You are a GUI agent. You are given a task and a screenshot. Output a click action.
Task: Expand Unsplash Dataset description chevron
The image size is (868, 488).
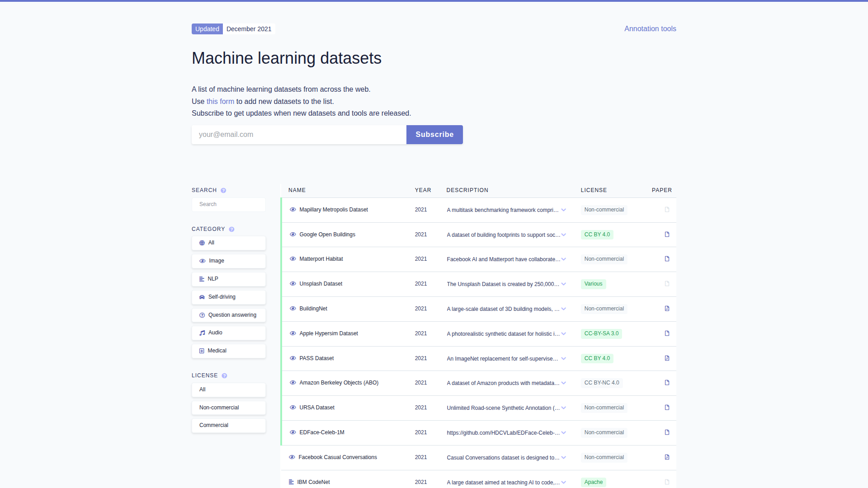point(564,284)
